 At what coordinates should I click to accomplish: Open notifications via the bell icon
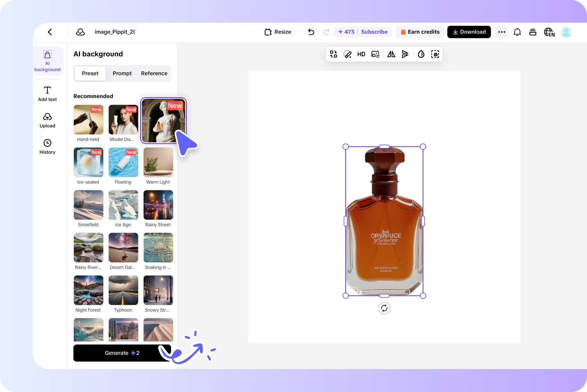pyautogui.click(x=517, y=32)
